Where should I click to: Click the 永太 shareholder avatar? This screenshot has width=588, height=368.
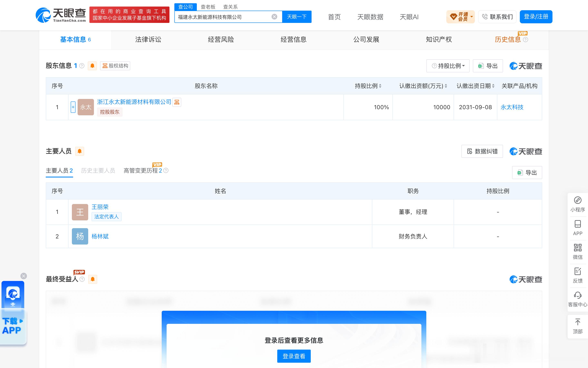point(86,107)
